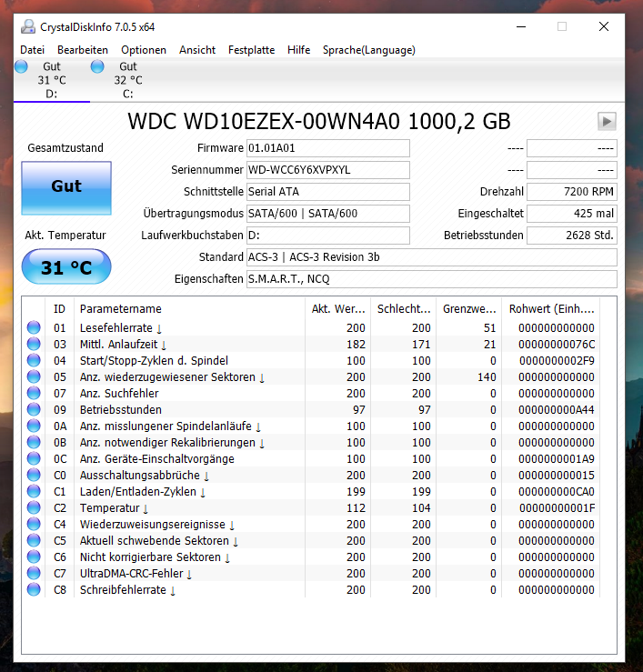Click the Betriebsstunden 2628 Std. field
Image resolution: width=643 pixels, height=672 pixels.
(x=572, y=236)
